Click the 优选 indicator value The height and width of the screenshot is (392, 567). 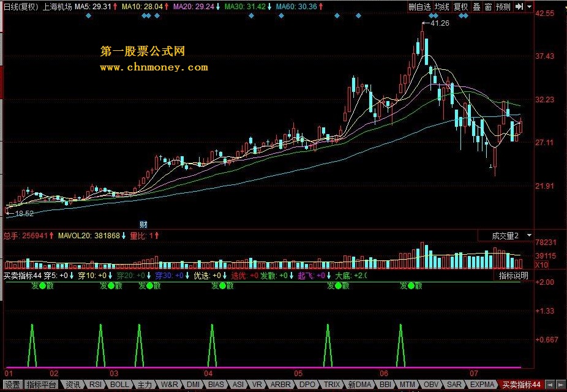tap(208, 276)
